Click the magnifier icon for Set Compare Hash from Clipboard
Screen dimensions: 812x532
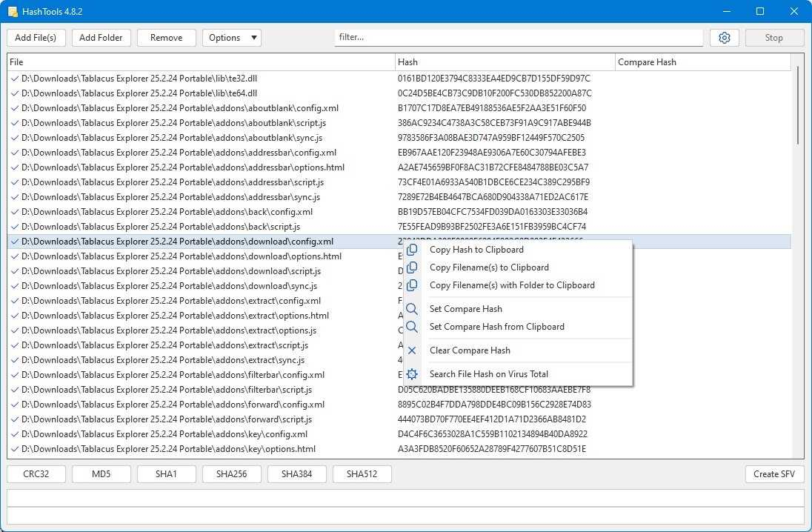(x=412, y=327)
